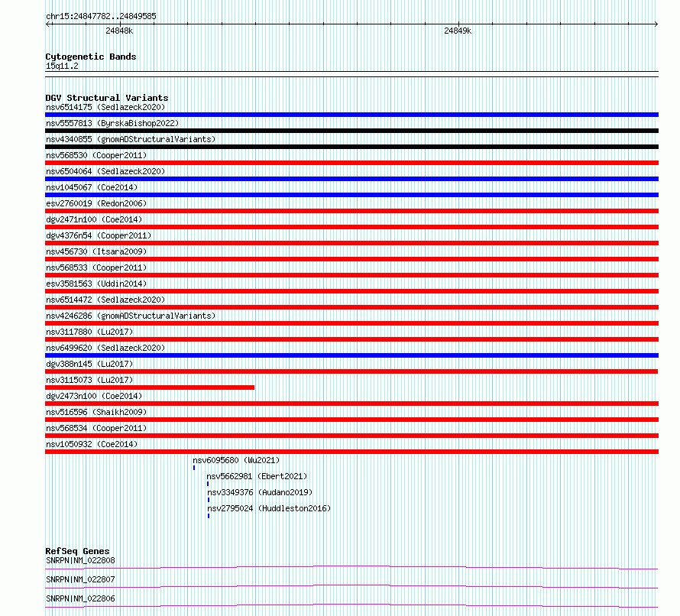This screenshot has height=616, width=680.
Task: Open dgv2471n100 (Coe2014) entry
Action: click(x=94, y=219)
